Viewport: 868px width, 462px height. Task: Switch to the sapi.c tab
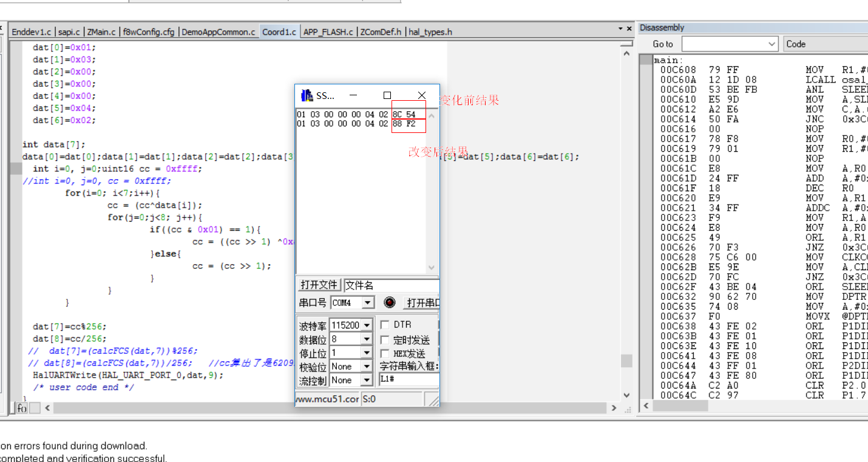(69, 32)
